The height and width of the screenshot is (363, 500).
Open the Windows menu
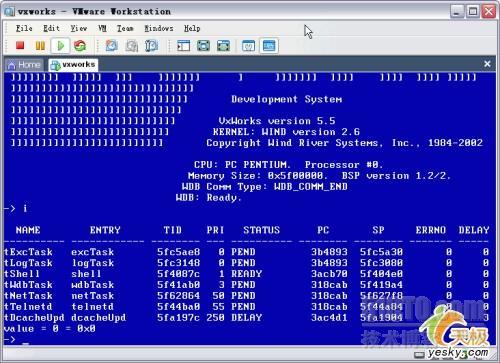click(159, 28)
